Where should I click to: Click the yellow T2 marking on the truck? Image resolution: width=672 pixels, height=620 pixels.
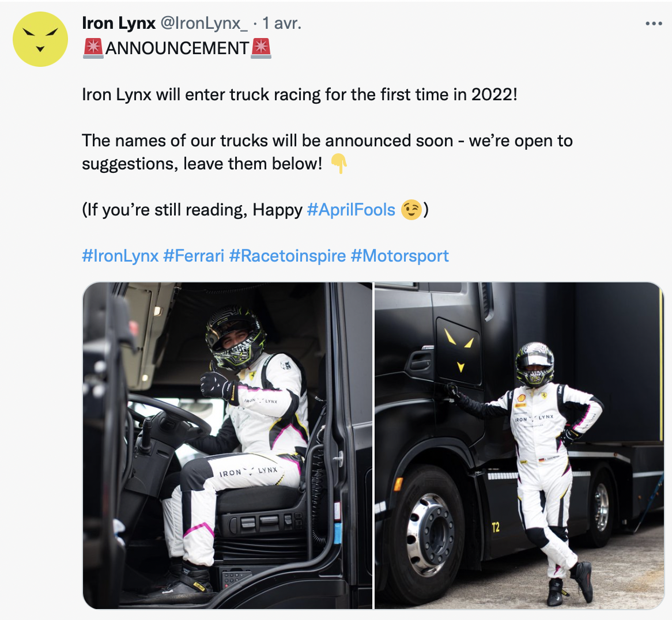(x=496, y=527)
